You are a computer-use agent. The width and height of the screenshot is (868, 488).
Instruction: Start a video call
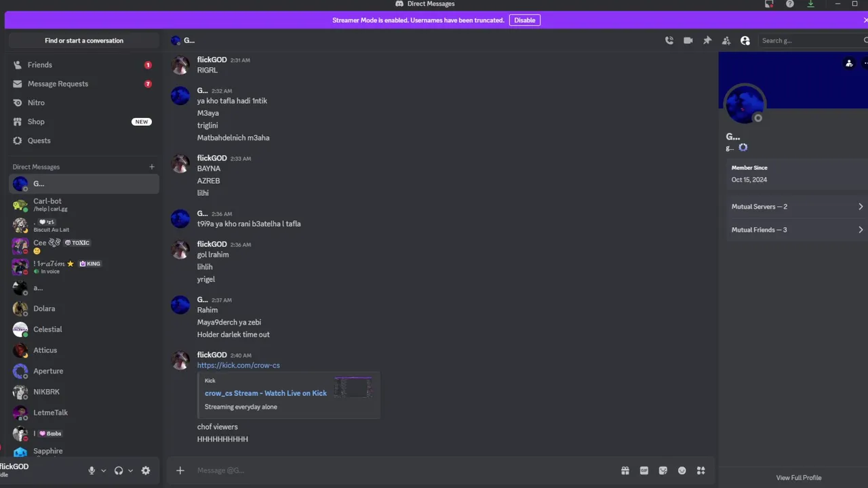(688, 41)
